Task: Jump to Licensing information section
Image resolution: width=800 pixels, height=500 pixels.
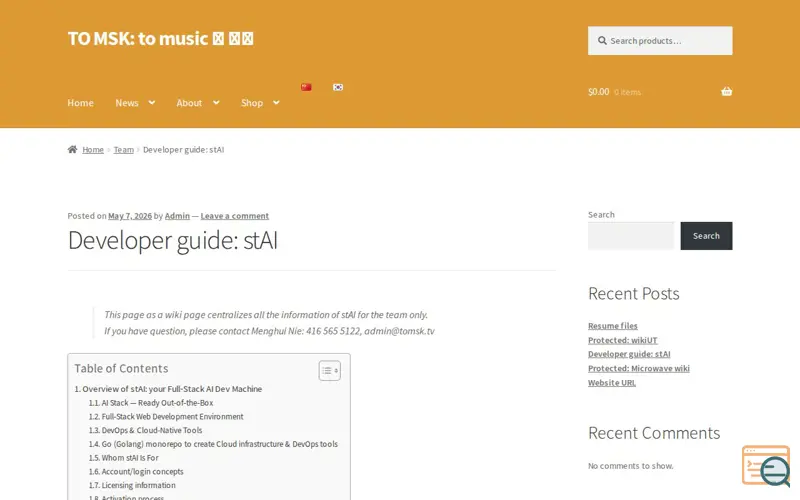Action: (132, 485)
